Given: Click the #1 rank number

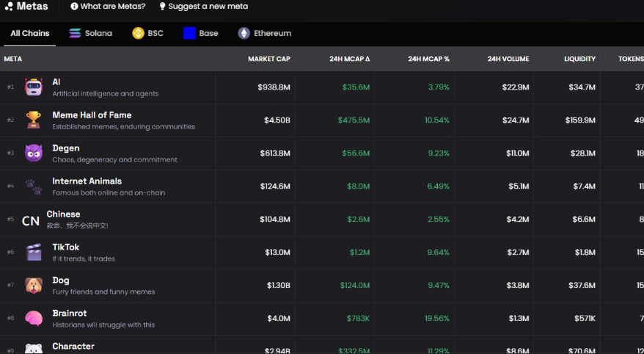Looking at the screenshot, I should point(11,87).
